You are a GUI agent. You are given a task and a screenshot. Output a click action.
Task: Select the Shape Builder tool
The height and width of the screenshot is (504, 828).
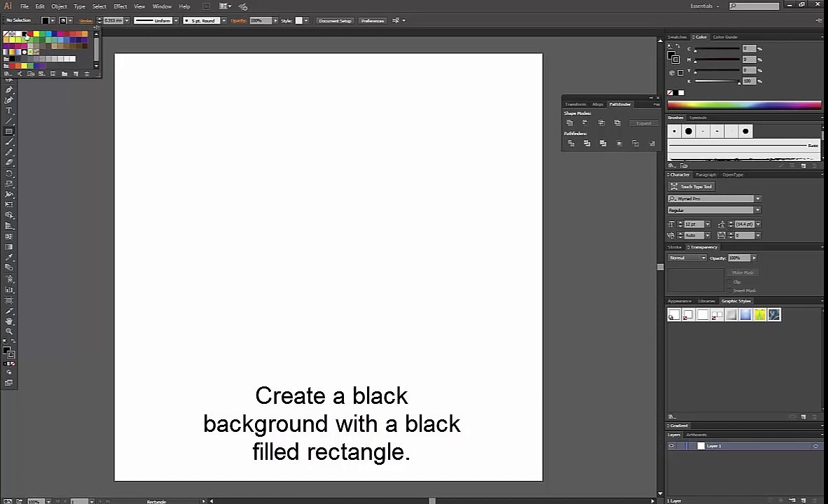(9, 216)
